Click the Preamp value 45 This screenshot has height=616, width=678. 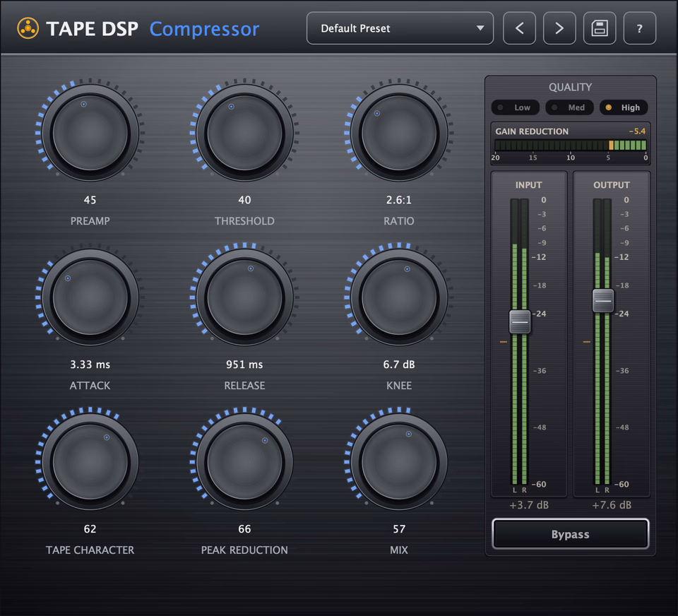90,200
